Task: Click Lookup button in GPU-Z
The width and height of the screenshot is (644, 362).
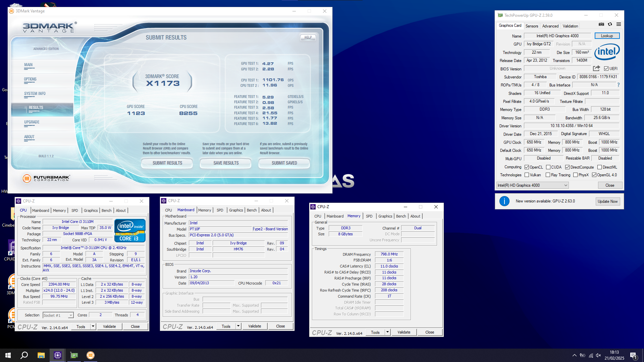Action: (x=607, y=36)
